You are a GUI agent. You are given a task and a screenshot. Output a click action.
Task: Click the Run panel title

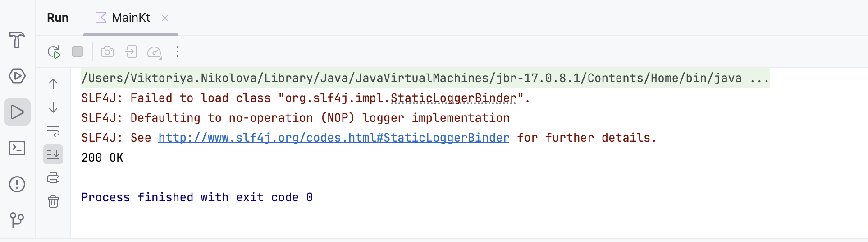click(x=58, y=18)
